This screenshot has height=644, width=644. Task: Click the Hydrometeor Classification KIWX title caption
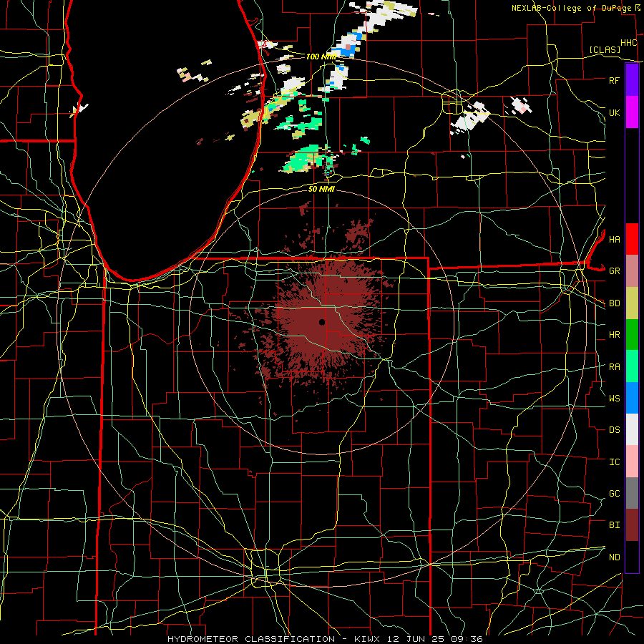click(x=325, y=639)
